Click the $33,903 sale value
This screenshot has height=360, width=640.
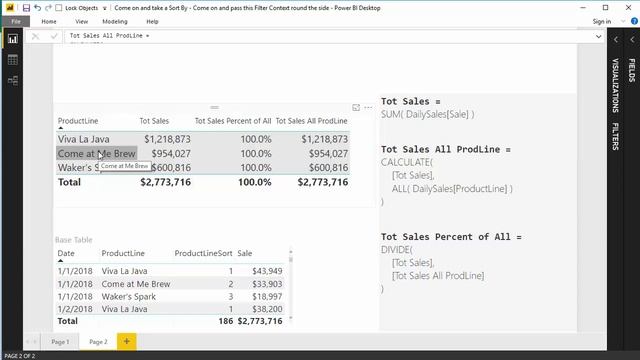pyautogui.click(x=267, y=284)
